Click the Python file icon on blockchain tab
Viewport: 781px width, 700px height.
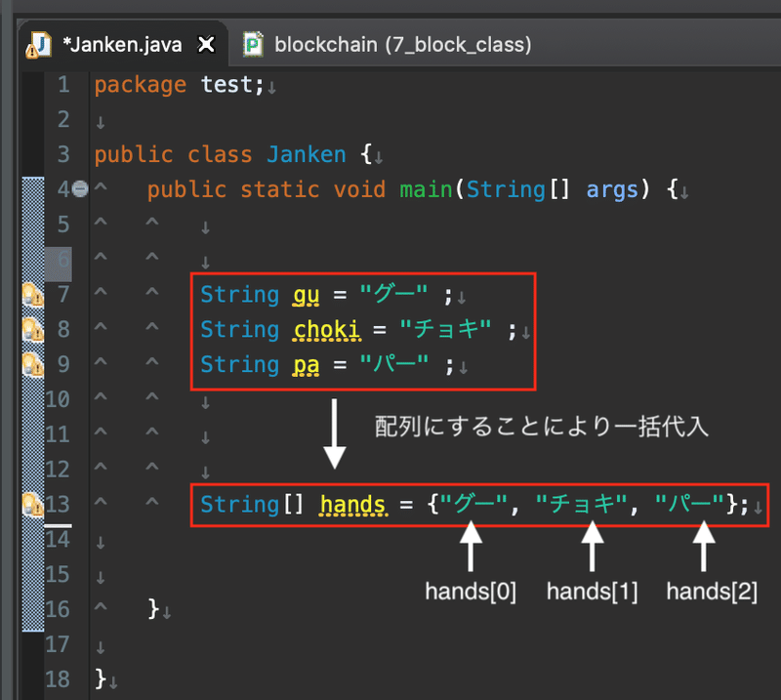pos(253,43)
